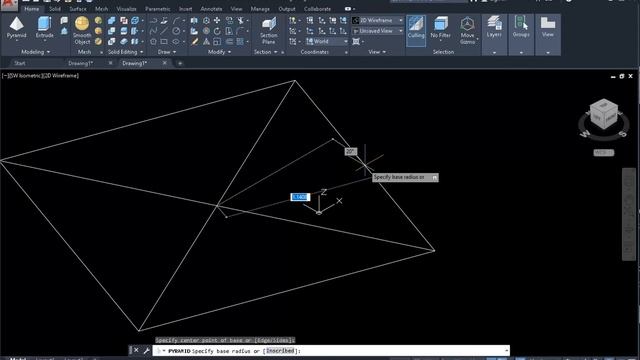Click the PYRAMID command line input
Viewport: 640px width, 360px height.
click(331, 351)
